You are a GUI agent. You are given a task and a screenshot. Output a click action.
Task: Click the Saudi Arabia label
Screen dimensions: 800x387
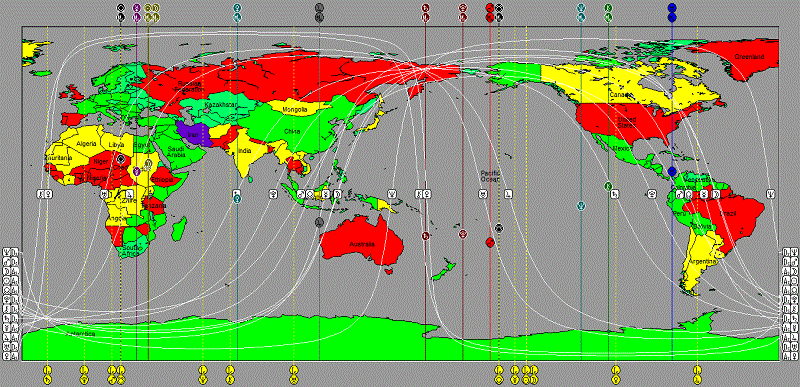[178, 152]
